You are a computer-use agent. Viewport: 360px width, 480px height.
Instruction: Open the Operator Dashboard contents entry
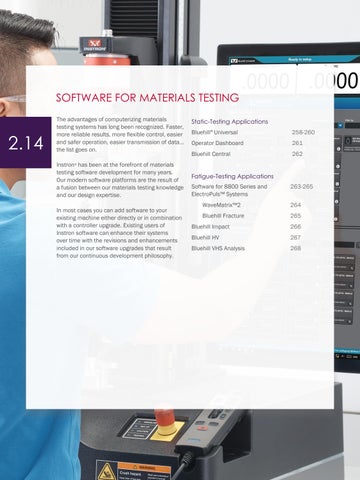tap(217, 143)
